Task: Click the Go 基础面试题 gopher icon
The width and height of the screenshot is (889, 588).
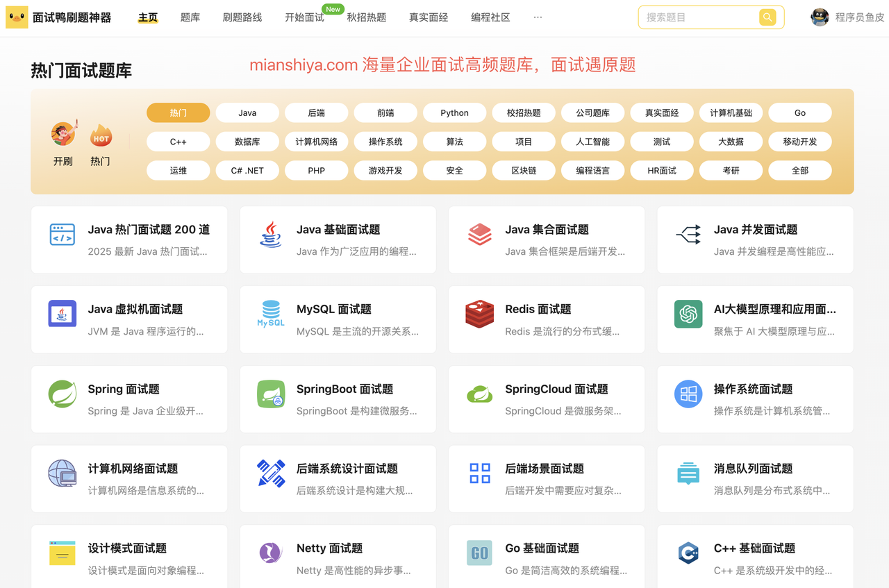Action: tap(479, 553)
